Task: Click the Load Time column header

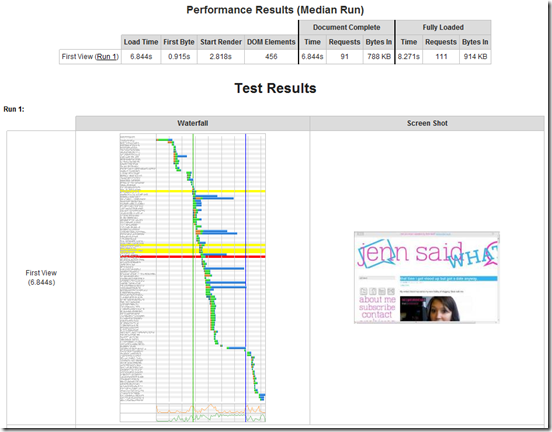Action: coord(141,42)
